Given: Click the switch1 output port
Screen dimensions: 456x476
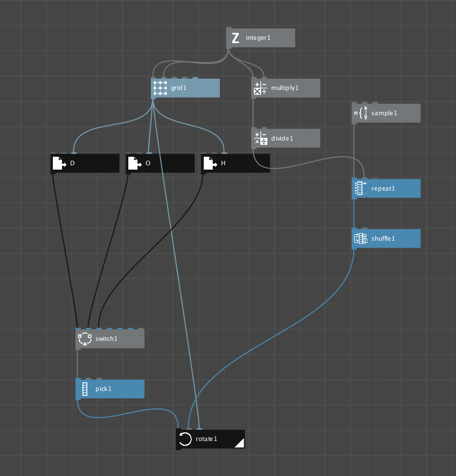Looking at the screenshot, I should click(78, 349).
